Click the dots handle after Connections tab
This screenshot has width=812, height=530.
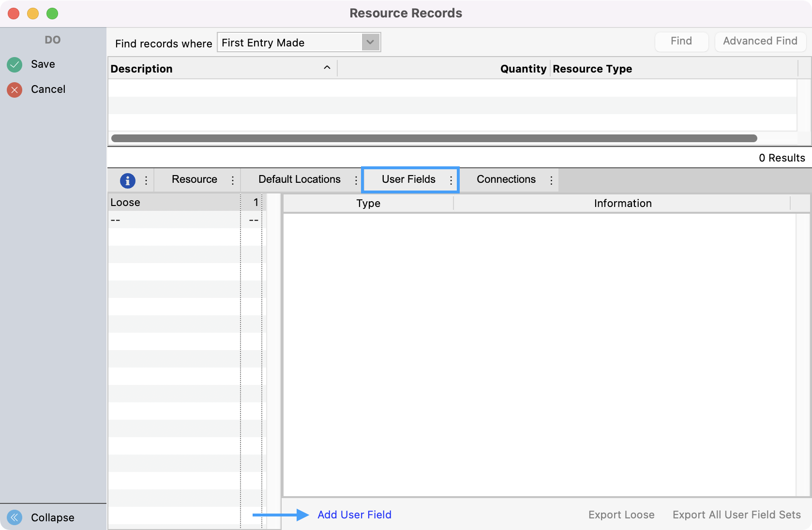coord(551,180)
